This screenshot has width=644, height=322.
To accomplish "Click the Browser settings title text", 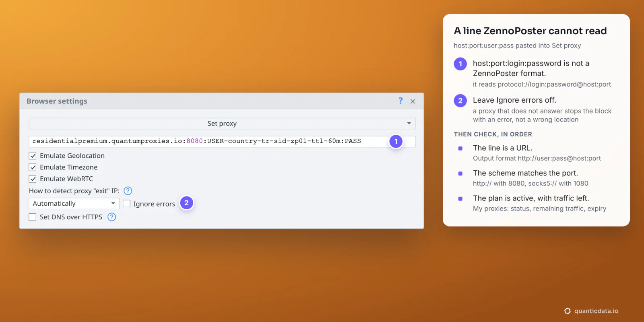I will point(57,101).
